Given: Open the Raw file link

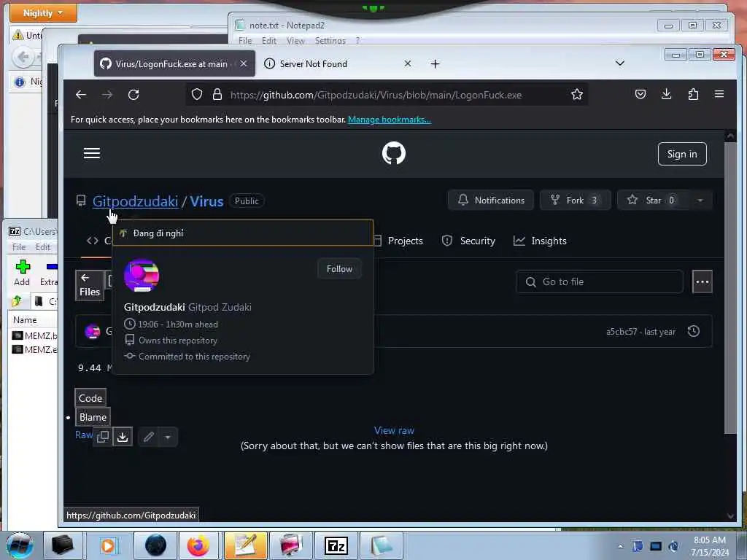Looking at the screenshot, I should point(84,435).
